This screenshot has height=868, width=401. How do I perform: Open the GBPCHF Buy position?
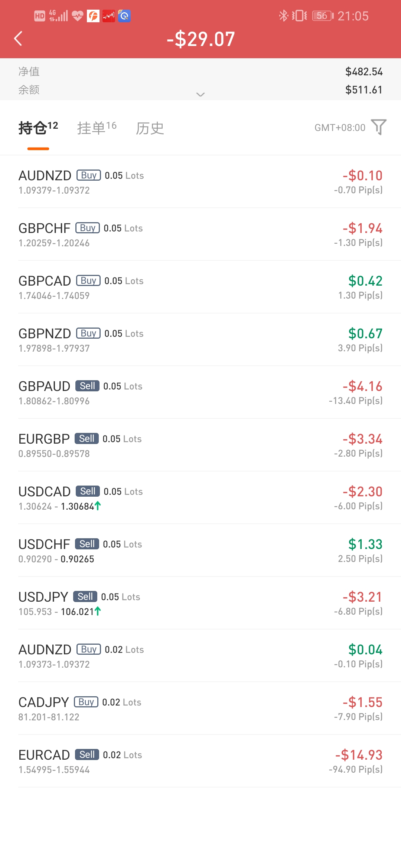click(x=200, y=234)
